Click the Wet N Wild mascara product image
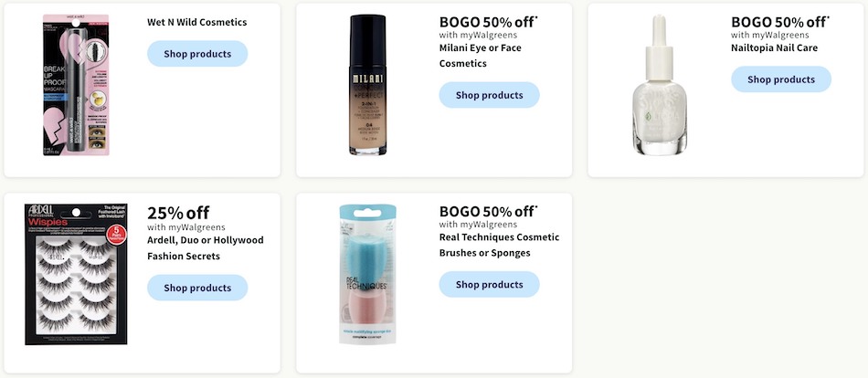This screenshot has width=868, height=378. (x=75, y=85)
